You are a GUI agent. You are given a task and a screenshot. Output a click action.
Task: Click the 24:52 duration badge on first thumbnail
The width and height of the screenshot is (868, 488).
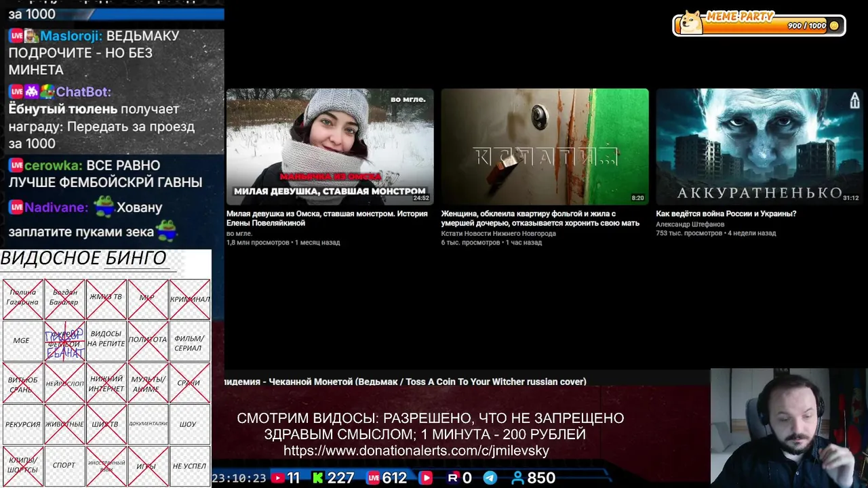(421, 199)
